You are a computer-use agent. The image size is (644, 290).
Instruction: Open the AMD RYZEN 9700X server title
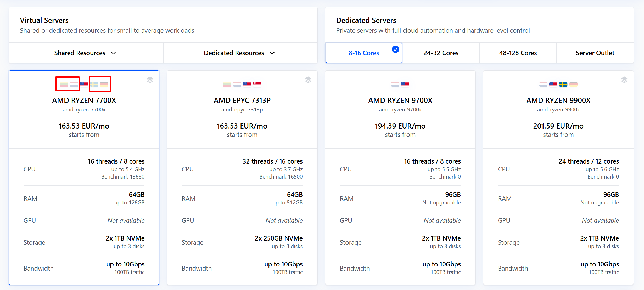[x=400, y=100]
